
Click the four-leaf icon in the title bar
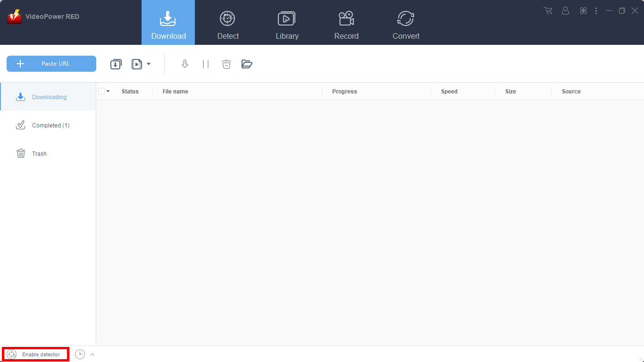click(583, 10)
